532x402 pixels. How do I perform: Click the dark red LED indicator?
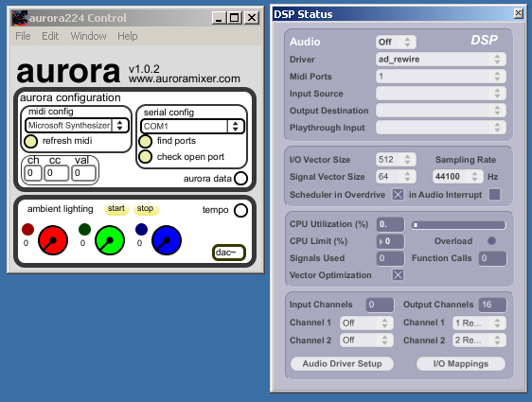(27, 230)
